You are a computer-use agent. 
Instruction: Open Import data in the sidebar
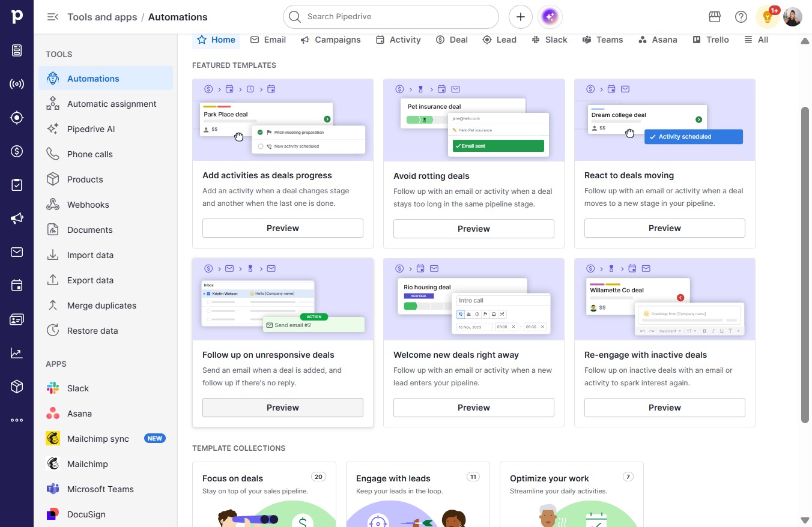(x=106, y=255)
